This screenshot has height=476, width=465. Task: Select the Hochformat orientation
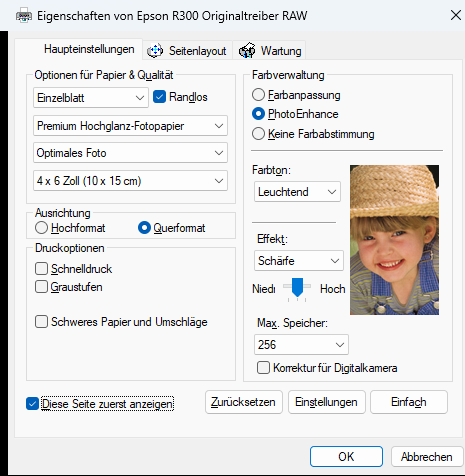(41, 228)
